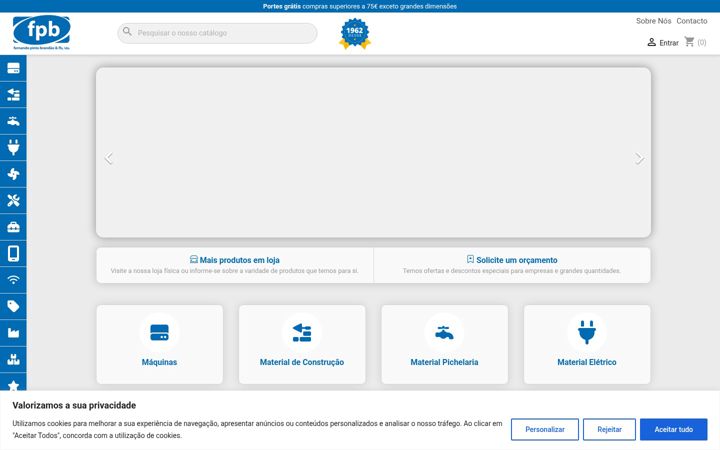Screen dimensions: 720x450
Task: Select the electric plug sidebar icon
Action: point(13,147)
